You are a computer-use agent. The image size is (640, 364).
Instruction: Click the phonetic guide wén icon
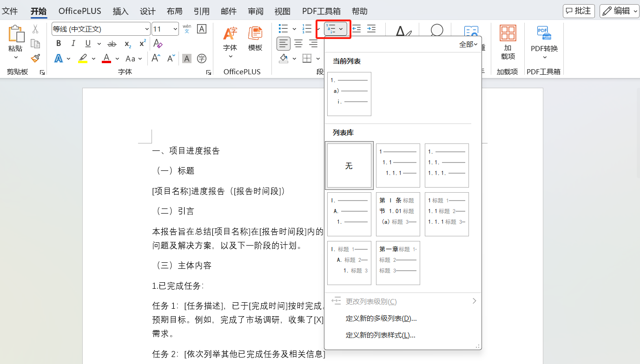[187, 29]
